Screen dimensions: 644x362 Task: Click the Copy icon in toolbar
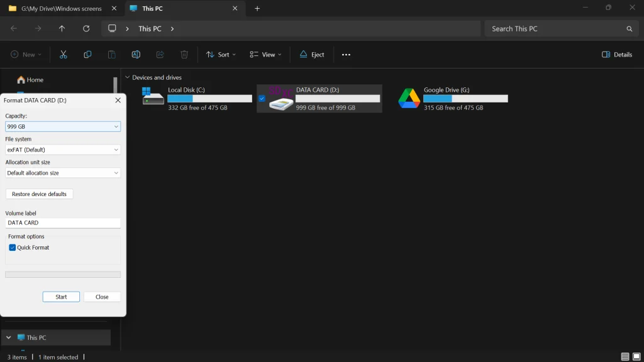(87, 55)
